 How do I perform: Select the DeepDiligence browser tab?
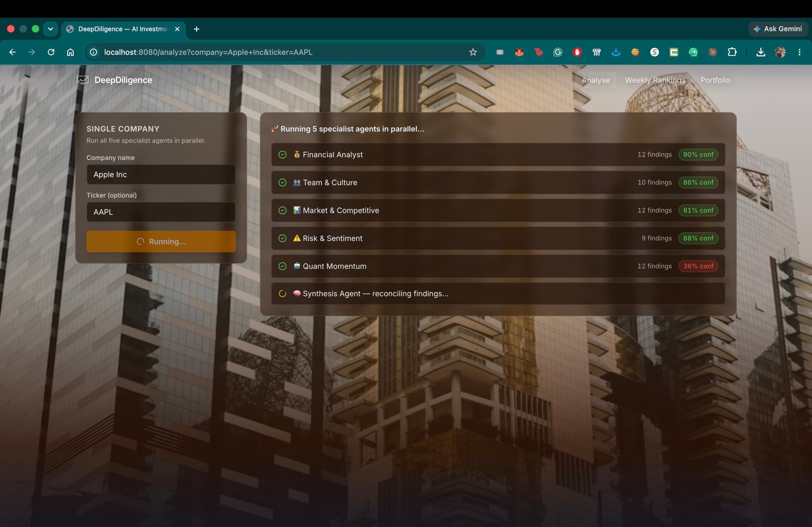(x=123, y=29)
